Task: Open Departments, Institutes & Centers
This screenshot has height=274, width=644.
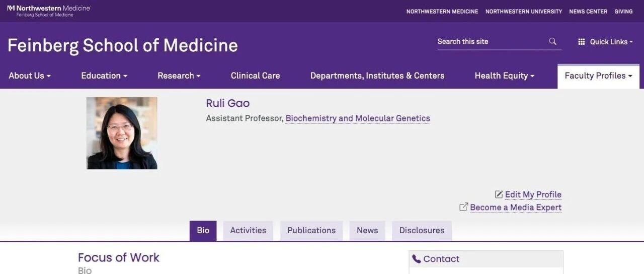Action: 377,76
